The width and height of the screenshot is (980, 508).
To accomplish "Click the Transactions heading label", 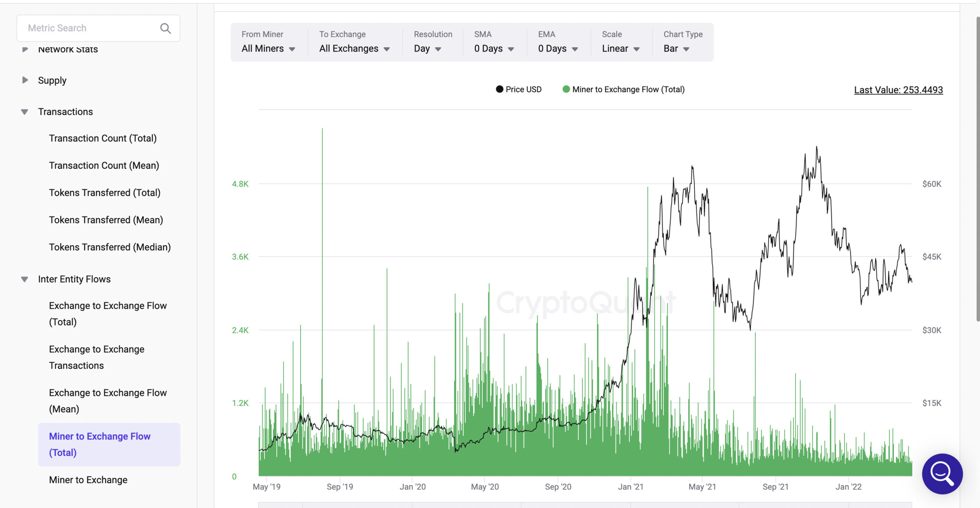I will point(65,112).
